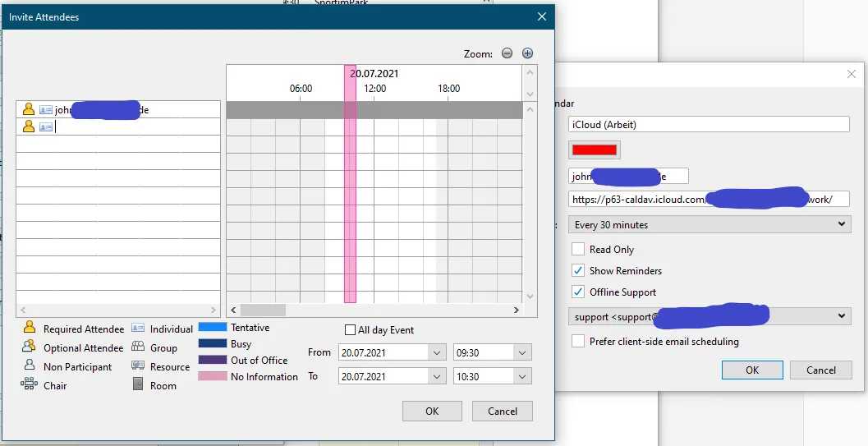Click the Chair legend icon
This screenshot has height=446, width=868.
[x=29, y=384]
